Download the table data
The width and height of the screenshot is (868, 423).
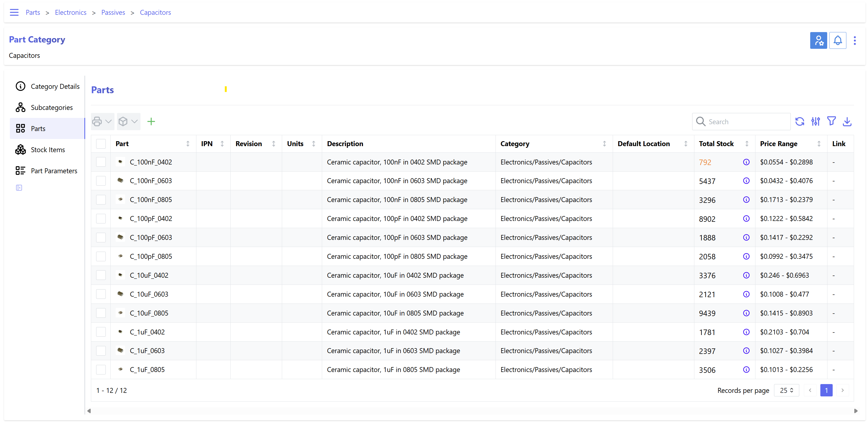847,121
